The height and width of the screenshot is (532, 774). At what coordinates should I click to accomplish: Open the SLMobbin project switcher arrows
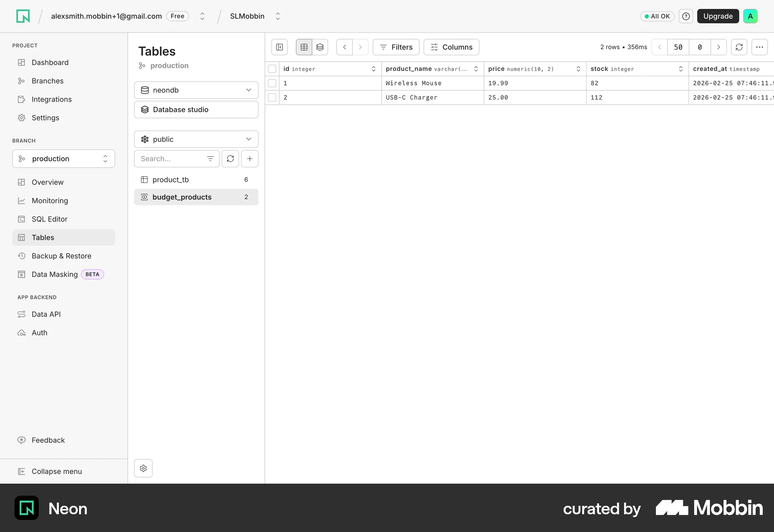pos(278,16)
